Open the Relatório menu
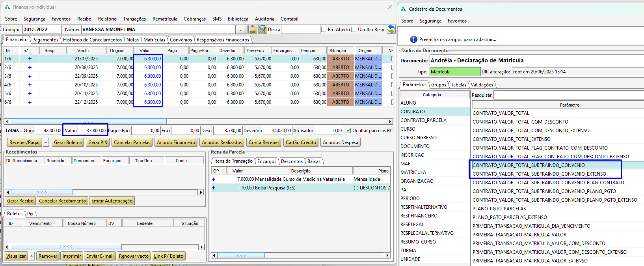Viewport: 644px width, 266px height. click(107, 19)
